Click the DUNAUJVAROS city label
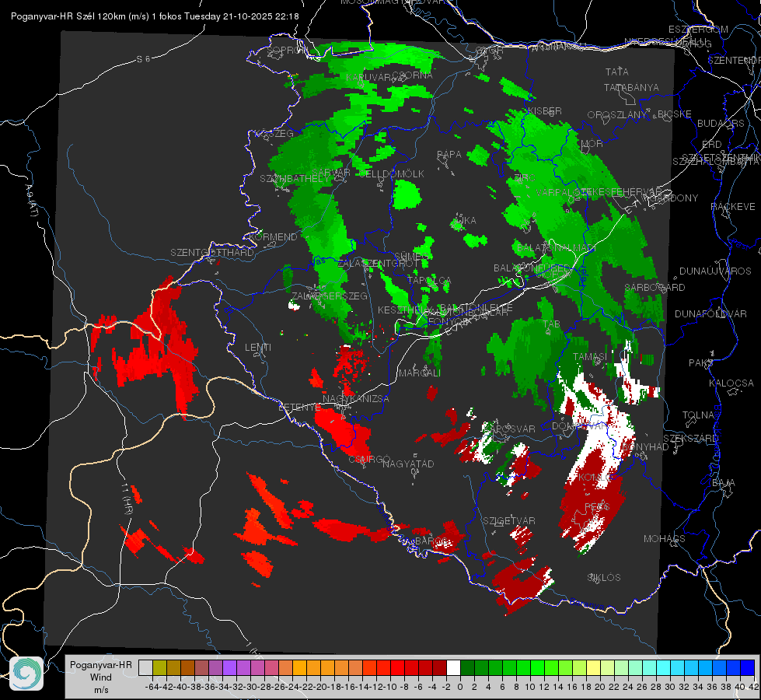 click(715, 271)
